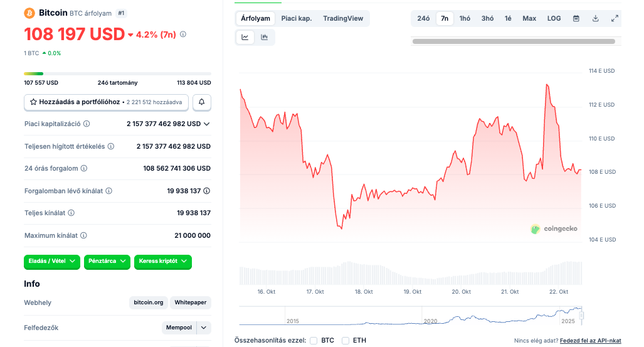Open the calendar date range picker
Screen dimensions: 644x347
coord(576,19)
